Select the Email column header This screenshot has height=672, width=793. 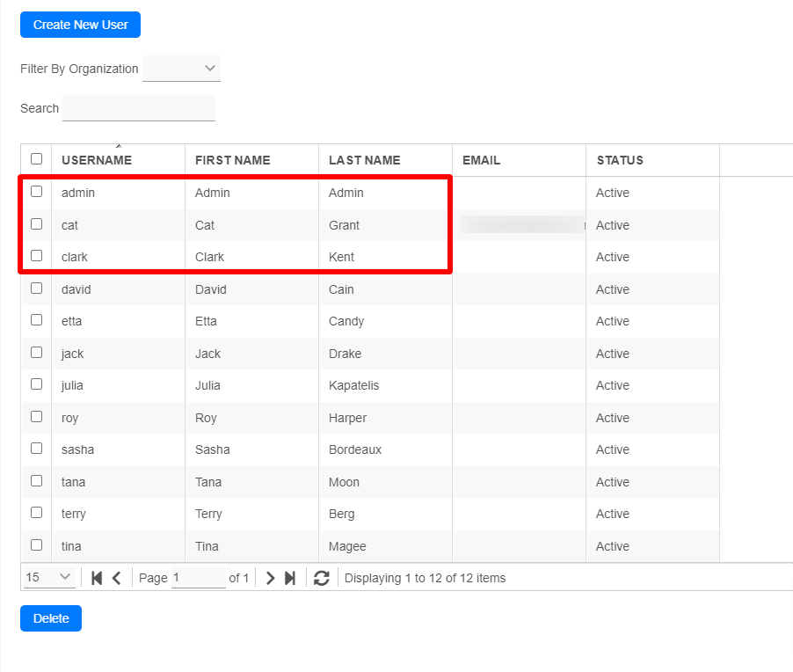[481, 160]
